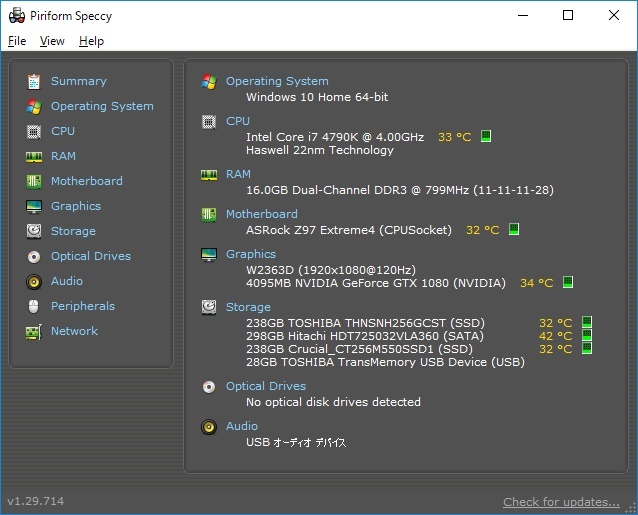Click the Speccy app icon in title bar
Viewport: 638px width, 515px height.
[x=17, y=15]
